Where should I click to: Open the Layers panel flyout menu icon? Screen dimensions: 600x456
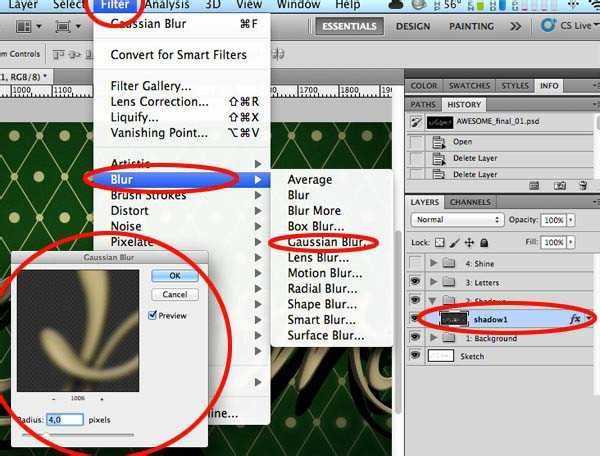[595, 202]
